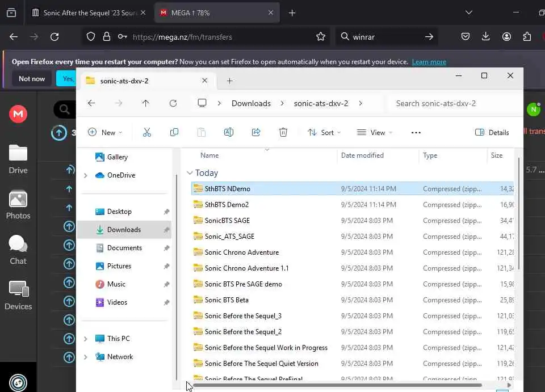Open Firefox account icon
Screen dimensions: 545x392
pyautogui.click(x=506, y=37)
